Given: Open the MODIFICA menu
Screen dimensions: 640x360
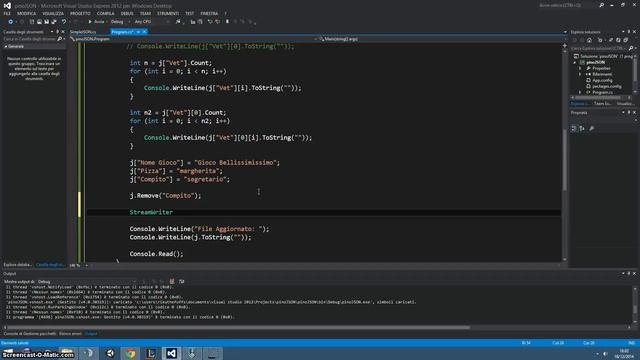Looking at the screenshot, I should [x=27, y=13].
